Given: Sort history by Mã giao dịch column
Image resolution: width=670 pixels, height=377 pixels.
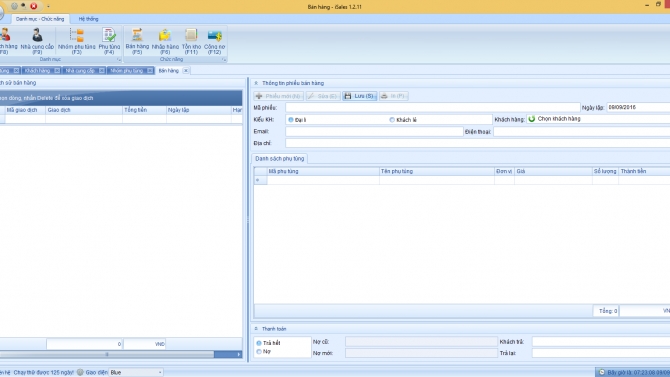Looking at the screenshot, I should pyautogui.click(x=25, y=110).
